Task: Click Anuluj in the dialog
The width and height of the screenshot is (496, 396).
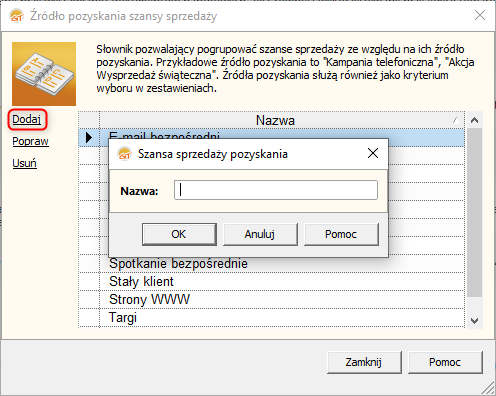Action: click(x=260, y=234)
